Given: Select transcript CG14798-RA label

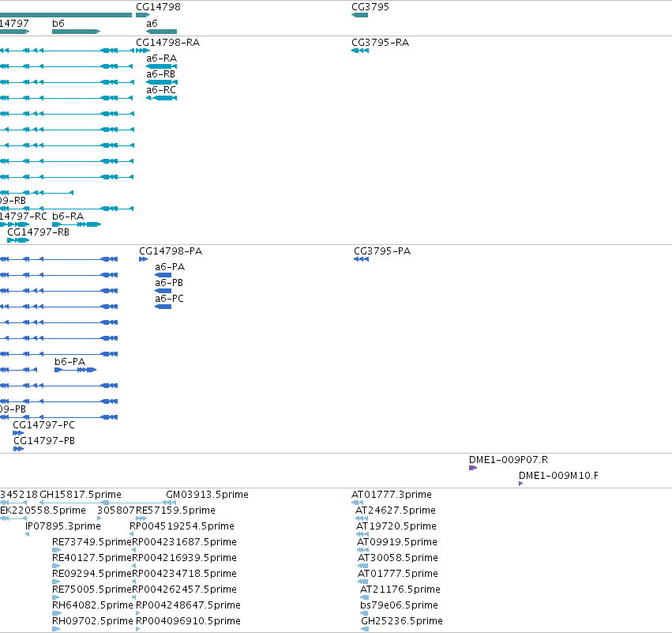Looking at the screenshot, I should click(167, 43).
